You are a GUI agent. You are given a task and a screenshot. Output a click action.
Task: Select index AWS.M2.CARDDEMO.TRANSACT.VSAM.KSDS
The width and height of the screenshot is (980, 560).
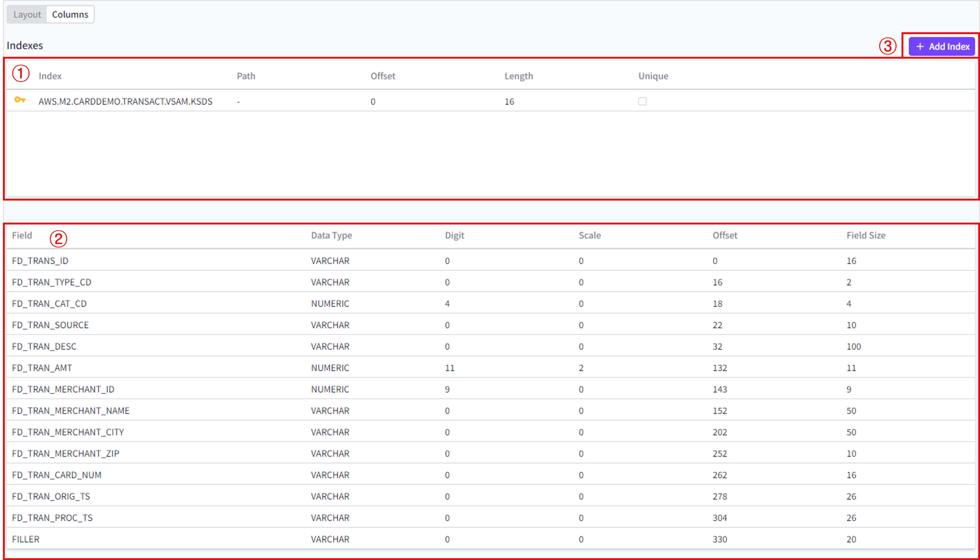point(125,101)
